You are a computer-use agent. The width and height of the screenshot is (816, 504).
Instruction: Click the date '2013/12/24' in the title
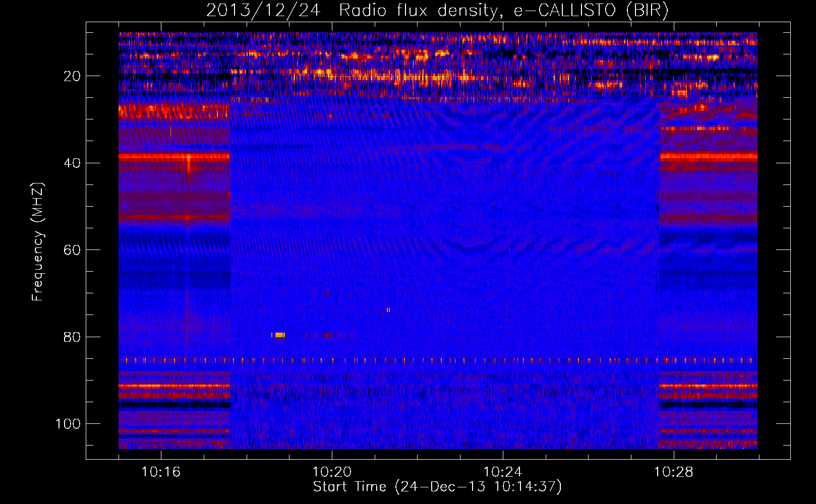(263, 10)
